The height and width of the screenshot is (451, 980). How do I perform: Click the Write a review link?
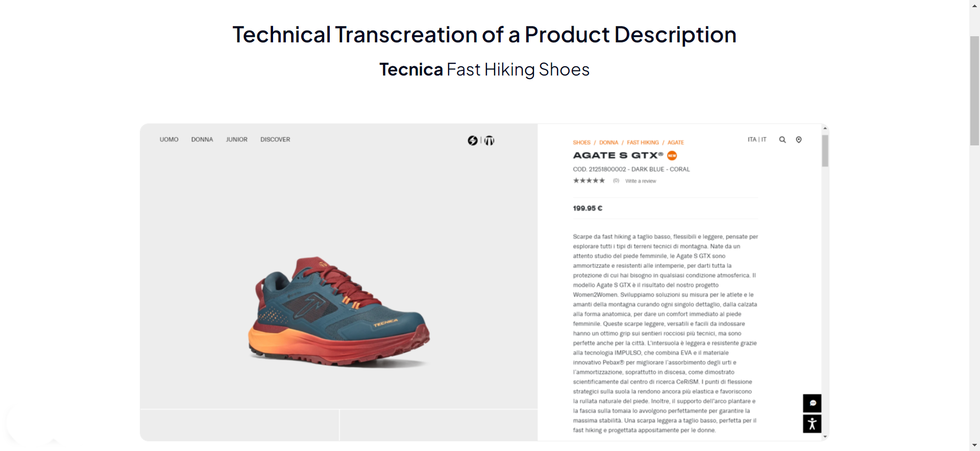[641, 181]
